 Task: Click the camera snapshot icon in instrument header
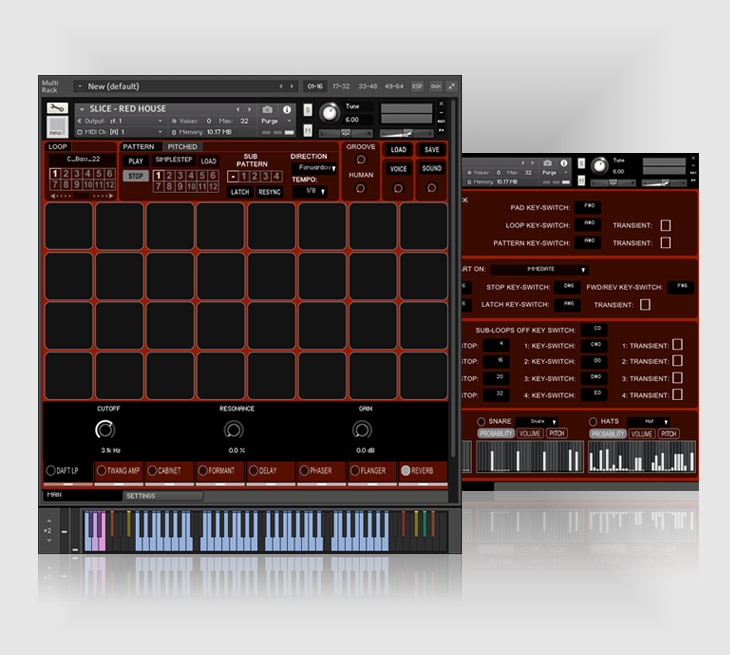[268, 109]
